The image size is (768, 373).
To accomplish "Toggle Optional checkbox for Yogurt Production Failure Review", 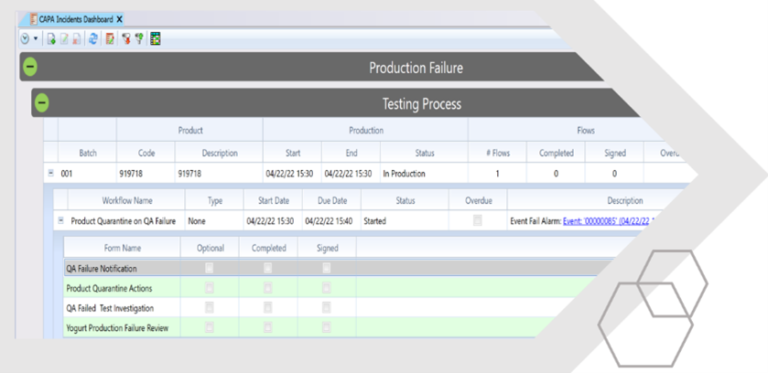I will coord(209,327).
